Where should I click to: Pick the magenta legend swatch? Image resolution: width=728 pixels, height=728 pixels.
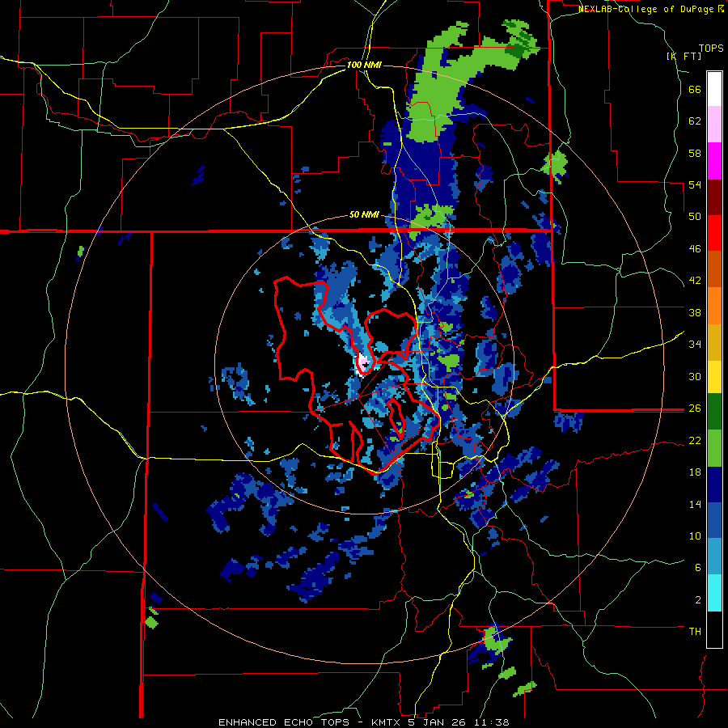tap(714, 161)
